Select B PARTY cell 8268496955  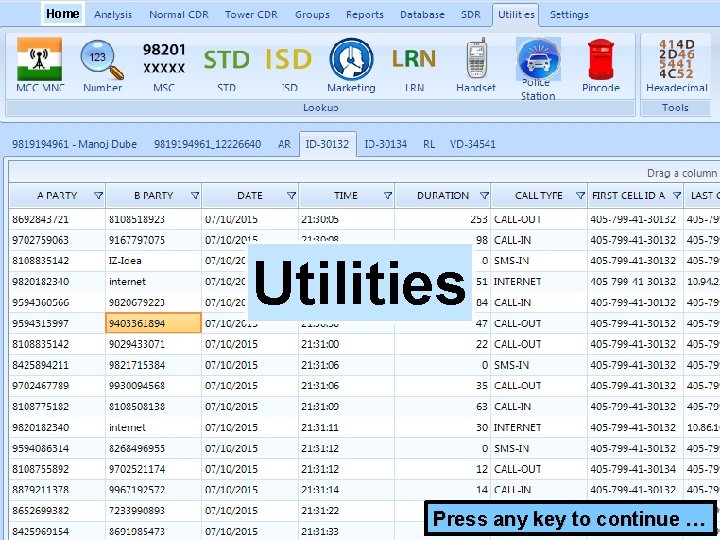(153, 448)
